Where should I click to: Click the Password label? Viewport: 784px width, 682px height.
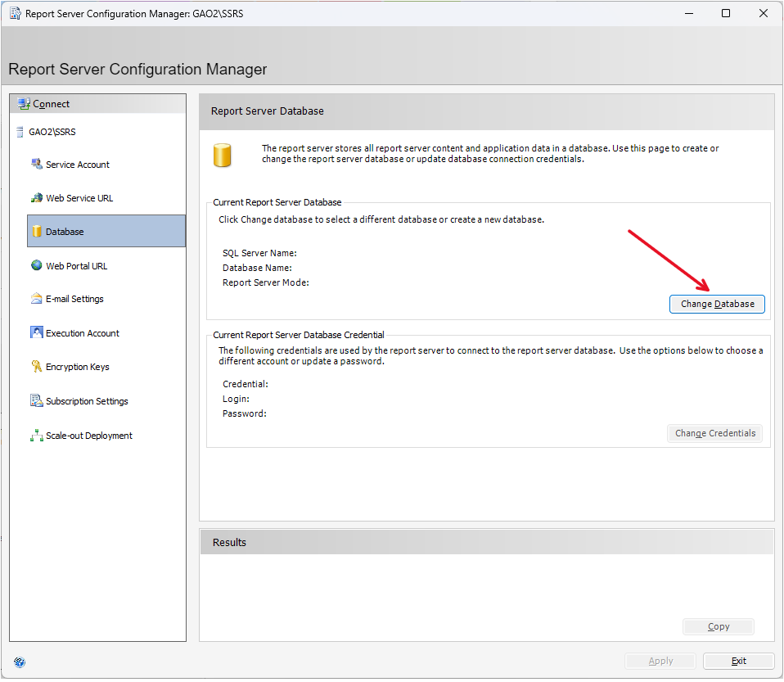click(x=244, y=413)
